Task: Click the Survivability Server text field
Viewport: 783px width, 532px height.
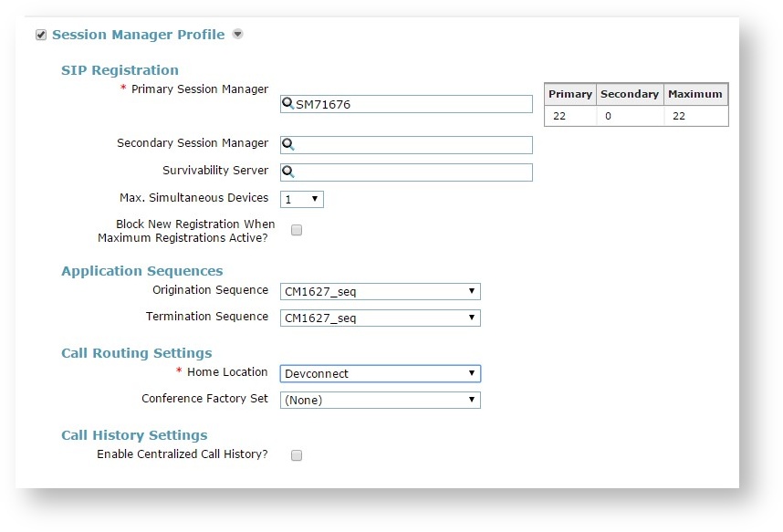Action: (x=412, y=172)
